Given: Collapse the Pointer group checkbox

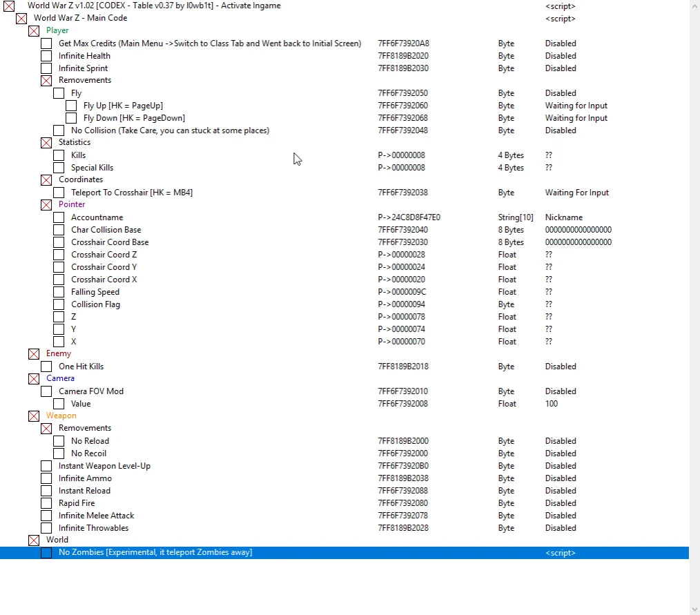Looking at the screenshot, I should (46, 205).
